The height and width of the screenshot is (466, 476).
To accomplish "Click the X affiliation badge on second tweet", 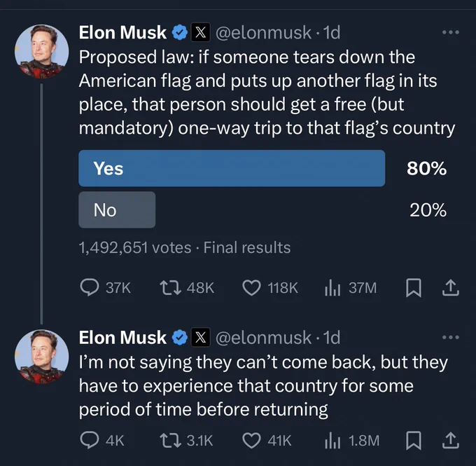I will 201,338.
